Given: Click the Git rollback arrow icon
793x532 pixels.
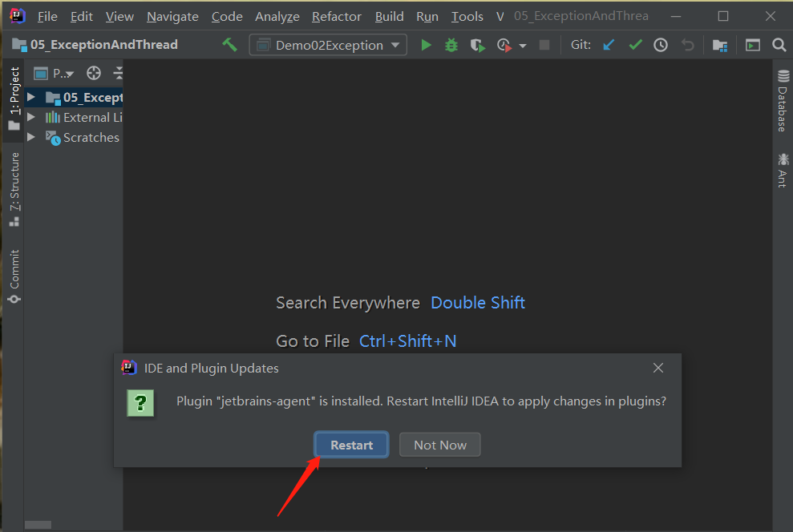Looking at the screenshot, I should [687, 45].
